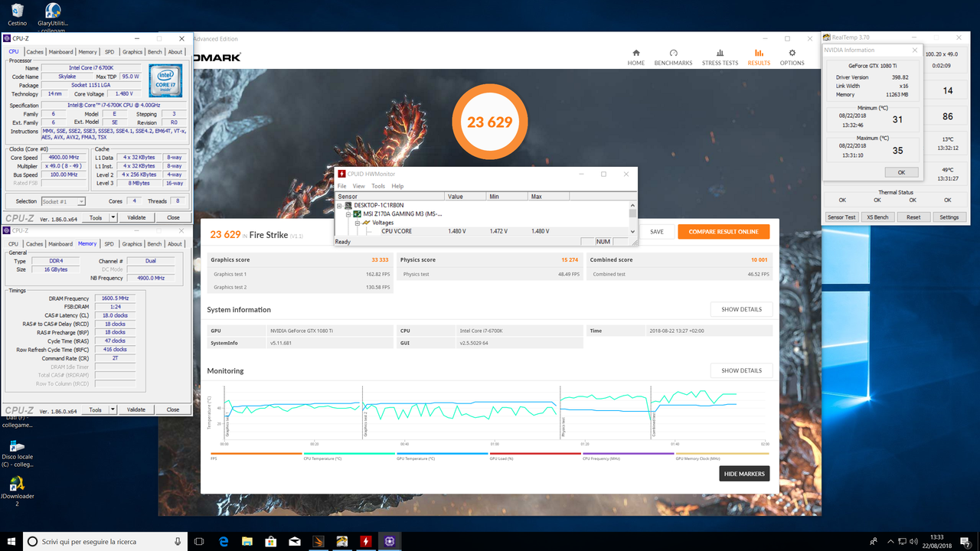This screenshot has height=551, width=980.
Task: Open HWMonitor Tools menu
Action: 378,186
